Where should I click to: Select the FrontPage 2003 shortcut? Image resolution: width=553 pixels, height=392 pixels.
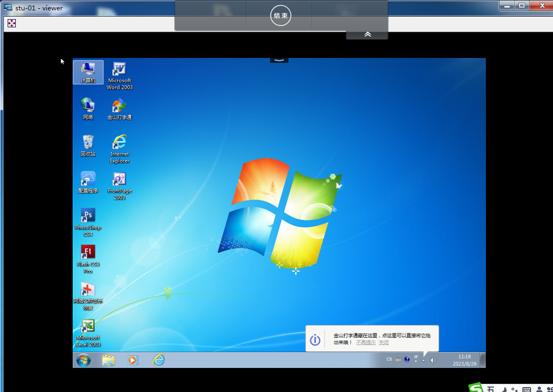[120, 185]
